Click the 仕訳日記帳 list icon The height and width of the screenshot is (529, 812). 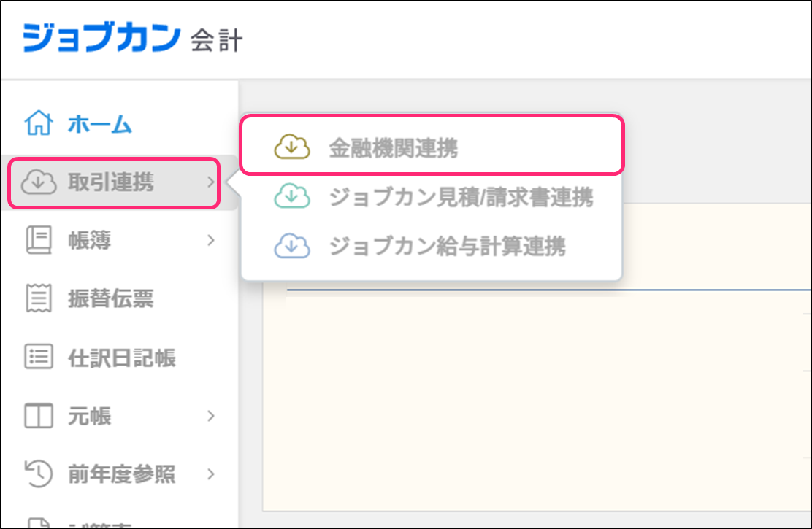click(x=39, y=358)
